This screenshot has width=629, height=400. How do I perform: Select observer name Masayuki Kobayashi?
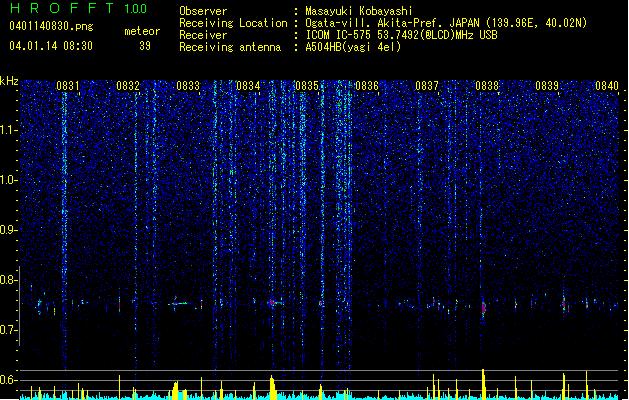(x=359, y=11)
